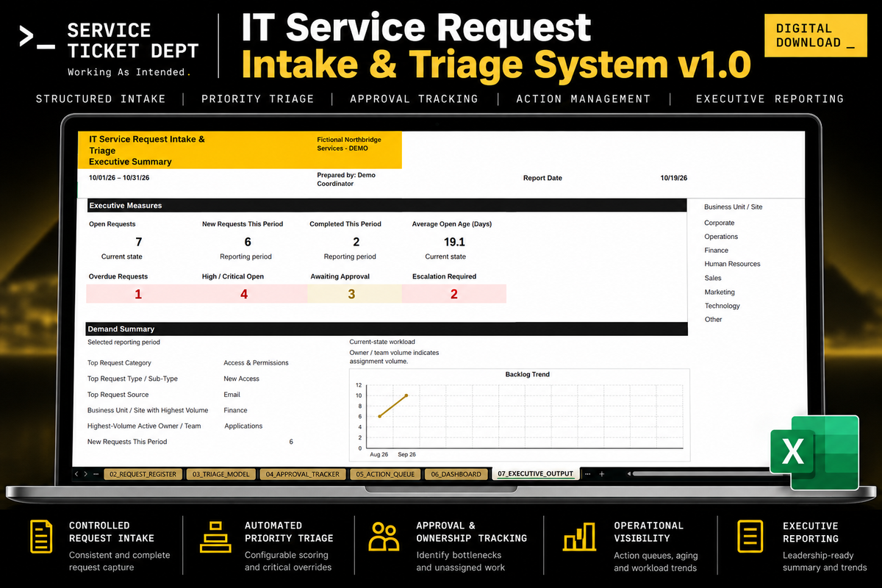Click the Operational Visibility bar chart icon
The width and height of the screenshot is (882, 588).
pyautogui.click(x=579, y=537)
